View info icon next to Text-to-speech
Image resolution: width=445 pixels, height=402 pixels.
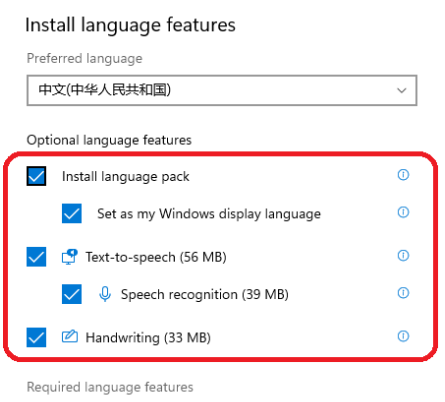click(403, 255)
